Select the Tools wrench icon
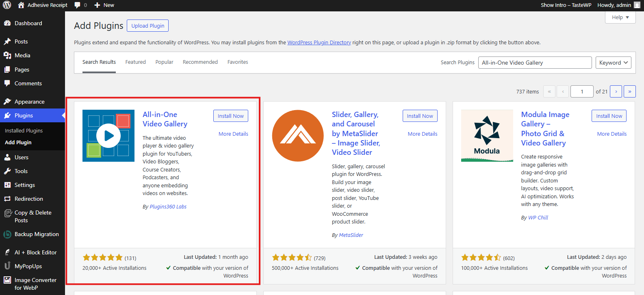Screen dimensions: 644x295 [7, 171]
